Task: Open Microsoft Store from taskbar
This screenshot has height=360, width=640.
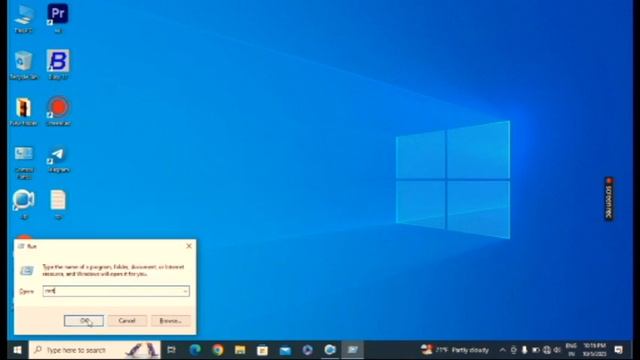Action: coord(262,350)
